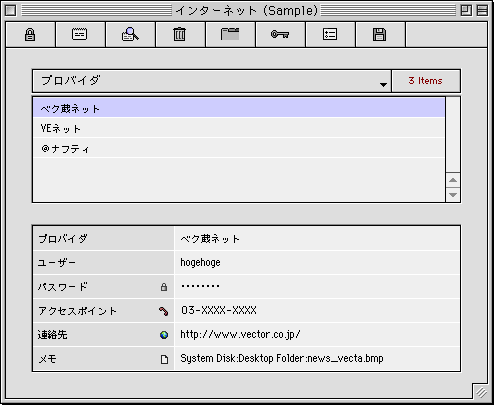Open the folder category icon in toolbar
Screen dimensions: 494x405
click(230, 34)
